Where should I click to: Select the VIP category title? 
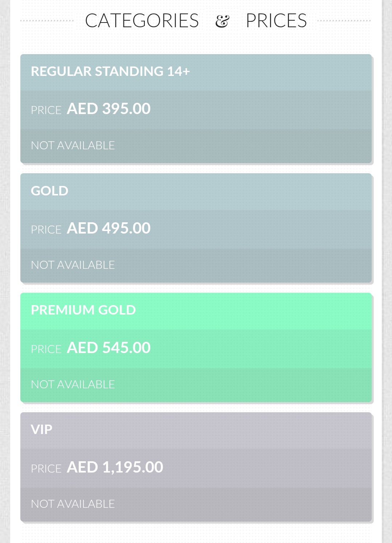coord(42,430)
